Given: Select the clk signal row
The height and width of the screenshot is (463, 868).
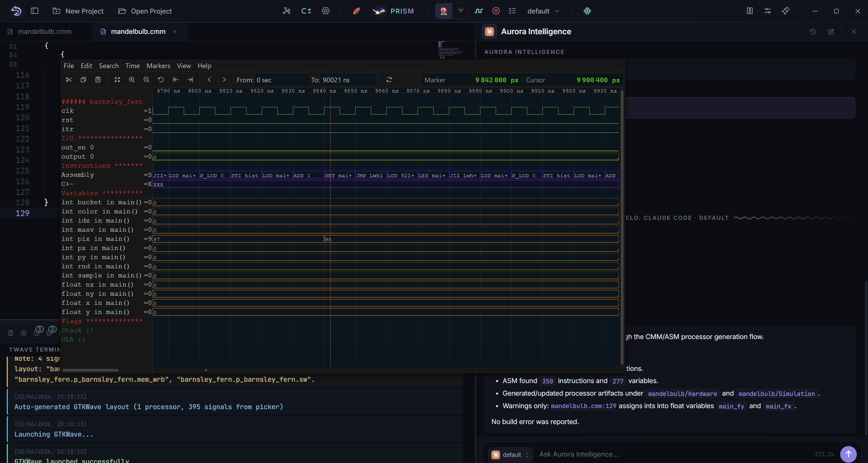Looking at the screenshot, I should [106, 111].
